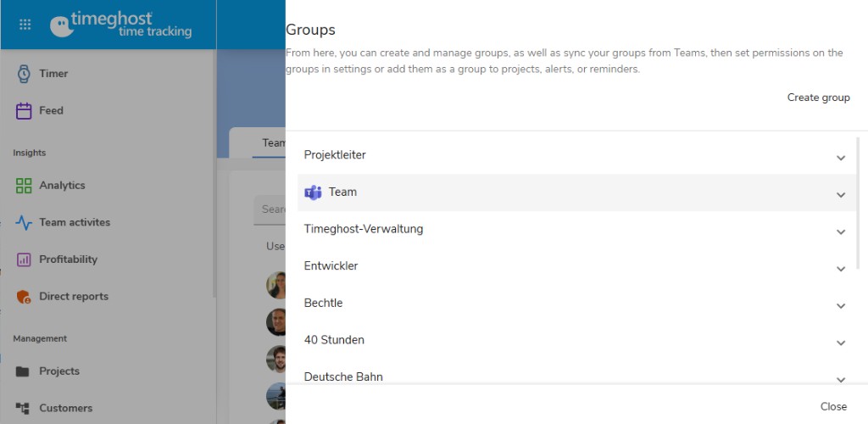
Task: Open Analytics via its grid icon
Action: click(x=24, y=186)
